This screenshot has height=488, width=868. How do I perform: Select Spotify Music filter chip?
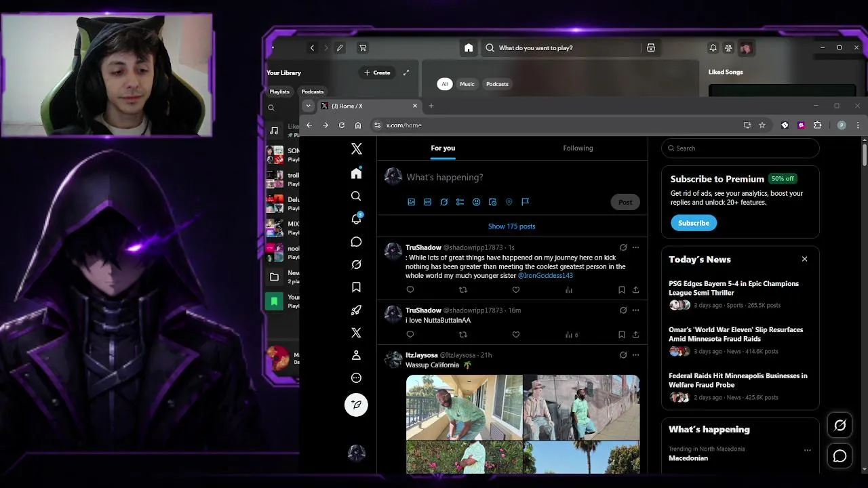[467, 84]
